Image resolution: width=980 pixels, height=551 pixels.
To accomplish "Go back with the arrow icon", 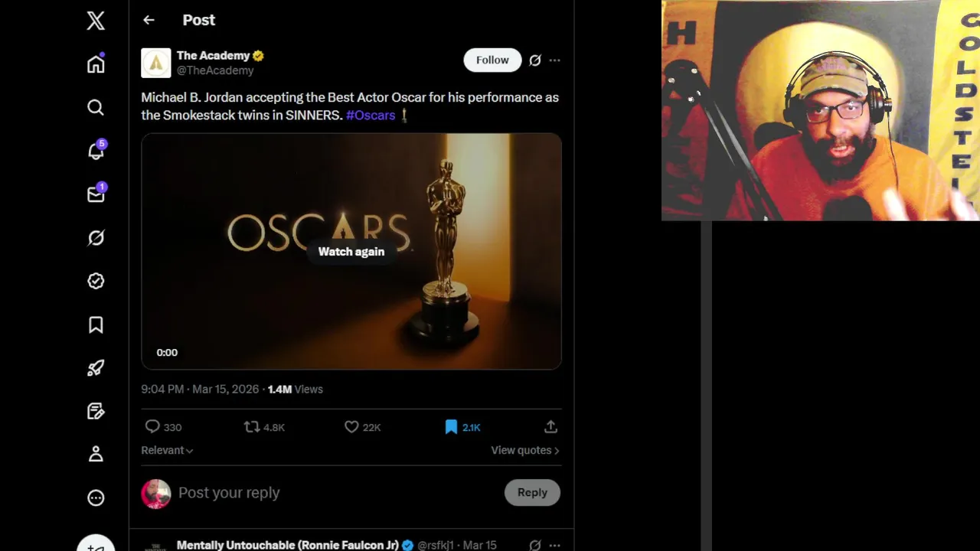I will [149, 21].
